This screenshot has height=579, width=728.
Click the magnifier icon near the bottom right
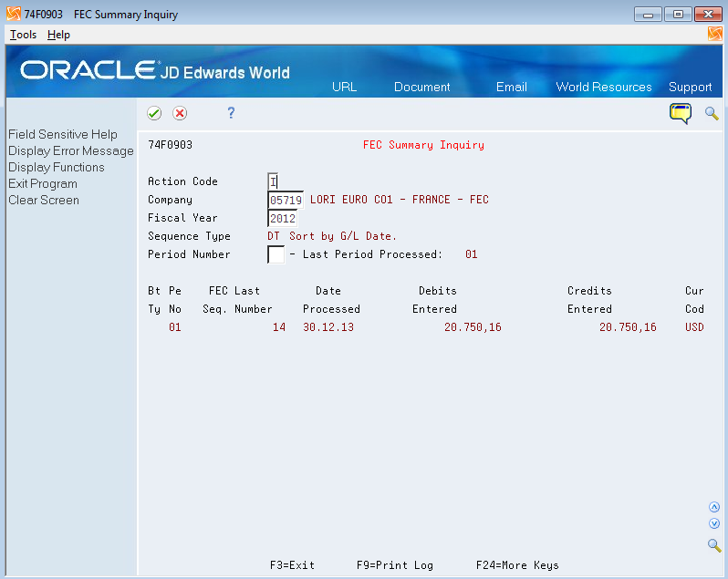[714, 545]
